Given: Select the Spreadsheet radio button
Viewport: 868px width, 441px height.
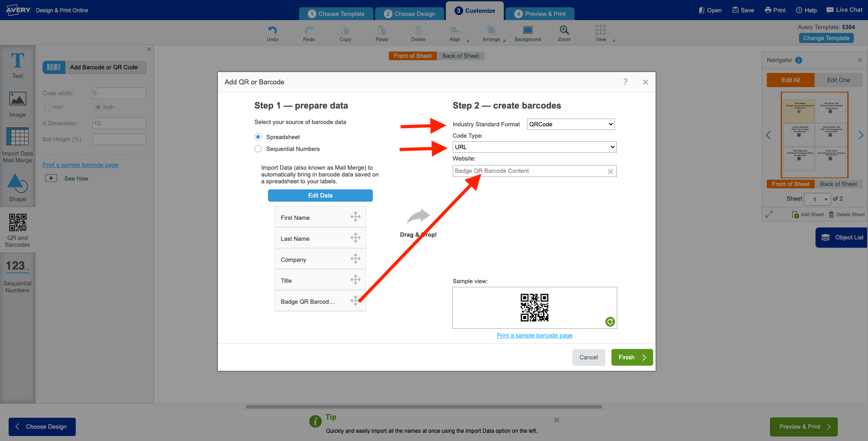Looking at the screenshot, I should click(x=258, y=137).
